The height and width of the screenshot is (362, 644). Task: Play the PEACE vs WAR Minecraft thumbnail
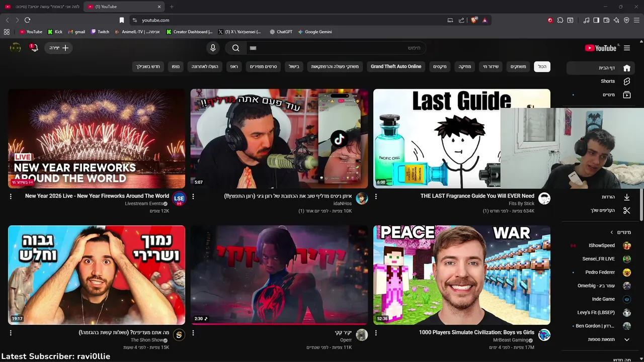point(462,275)
